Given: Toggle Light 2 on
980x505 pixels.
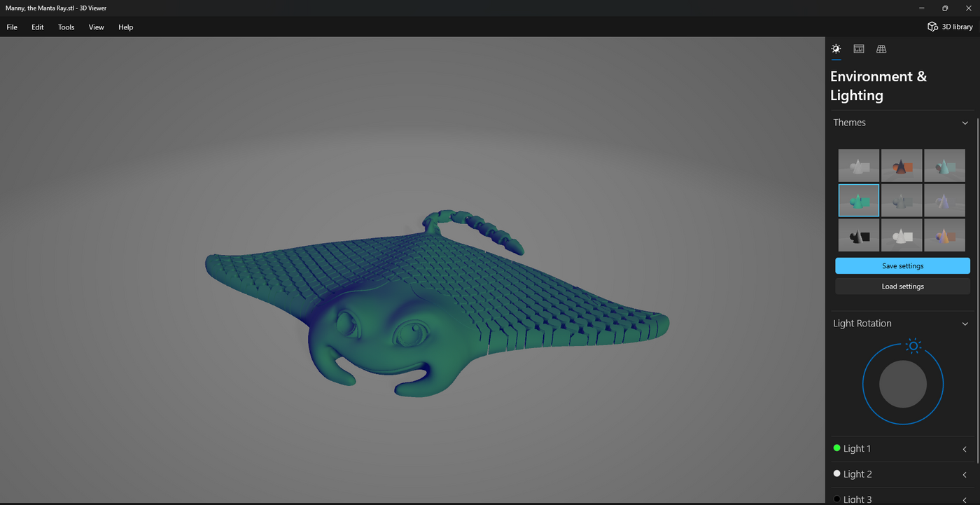Looking at the screenshot, I should pyautogui.click(x=836, y=473).
